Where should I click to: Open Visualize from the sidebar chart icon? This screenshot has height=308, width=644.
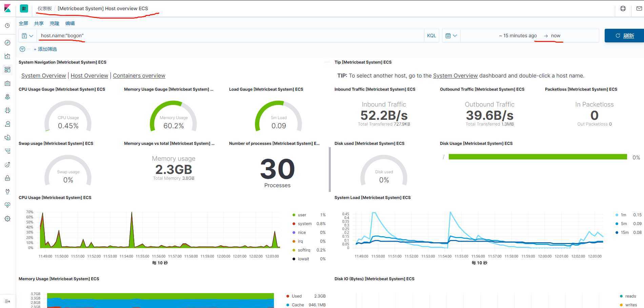pos(7,56)
